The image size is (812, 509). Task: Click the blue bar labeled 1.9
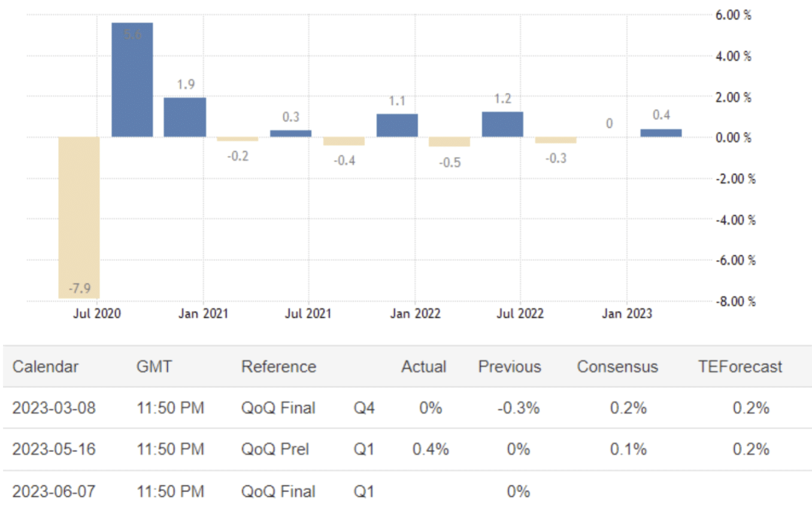tap(185, 117)
